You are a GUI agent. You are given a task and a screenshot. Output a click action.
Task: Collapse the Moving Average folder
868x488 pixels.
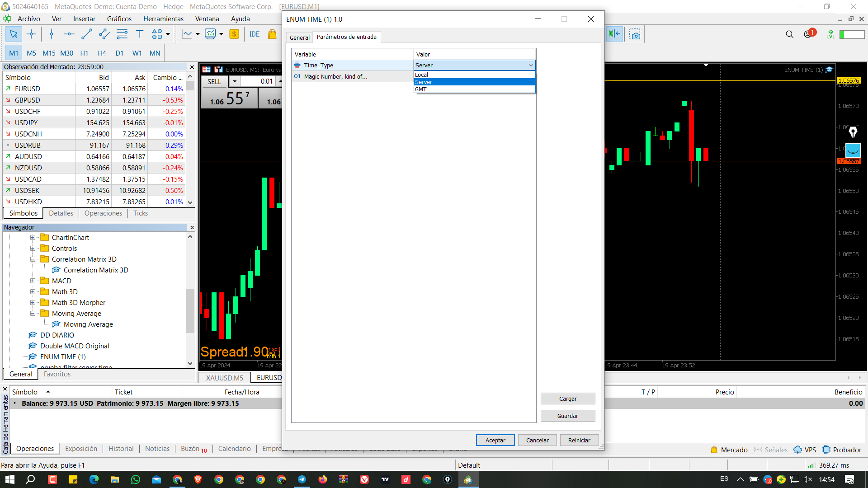(x=33, y=313)
